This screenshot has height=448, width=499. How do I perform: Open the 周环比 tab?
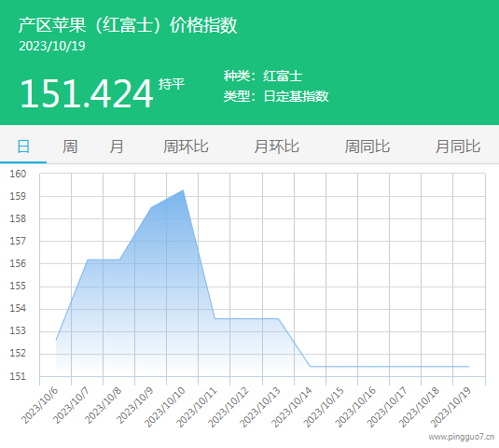tap(186, 147)
